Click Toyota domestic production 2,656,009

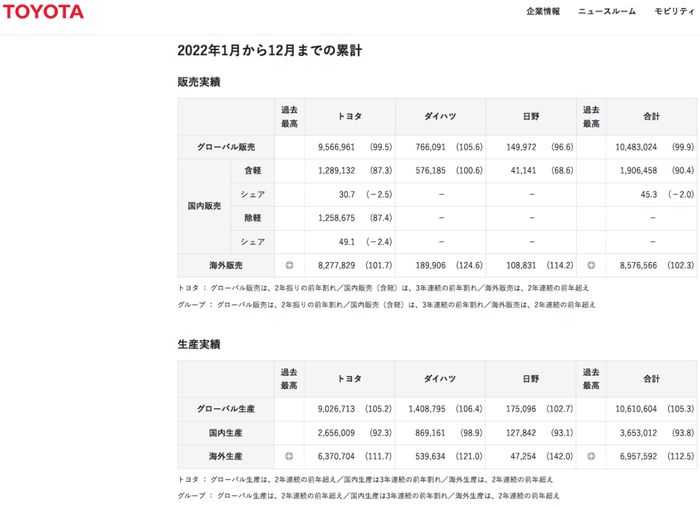336,433
